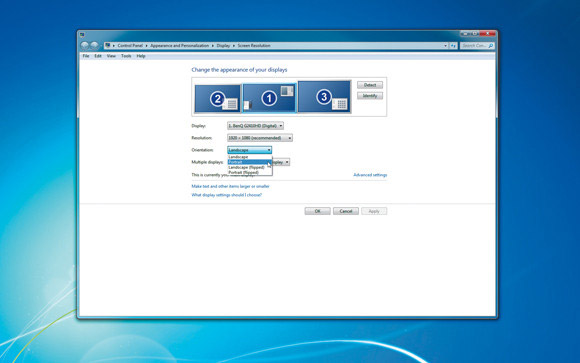Click the Apply button

click(x=374, y=211)
